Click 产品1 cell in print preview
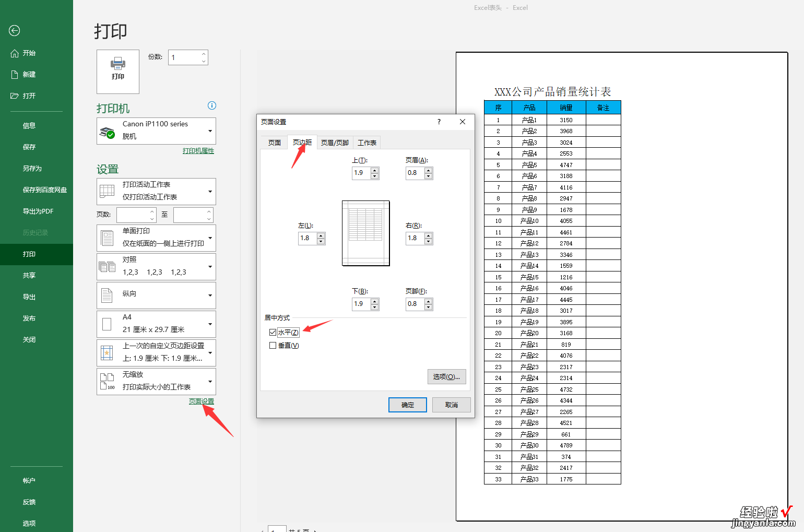 pos(529,120)
